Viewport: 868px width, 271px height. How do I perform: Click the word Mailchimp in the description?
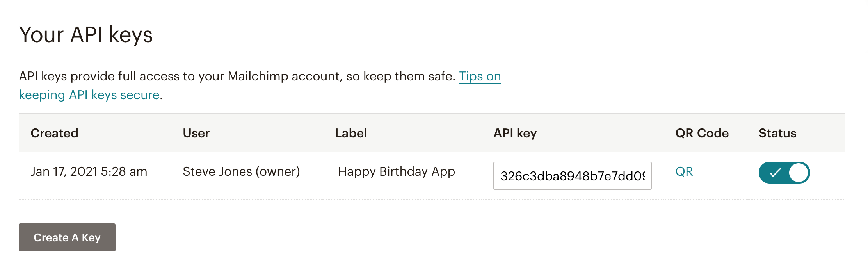point(258,76)
